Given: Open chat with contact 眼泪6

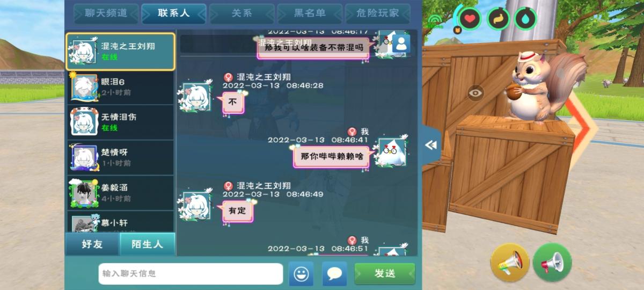Looking at the screenshot, I should 120,88.
